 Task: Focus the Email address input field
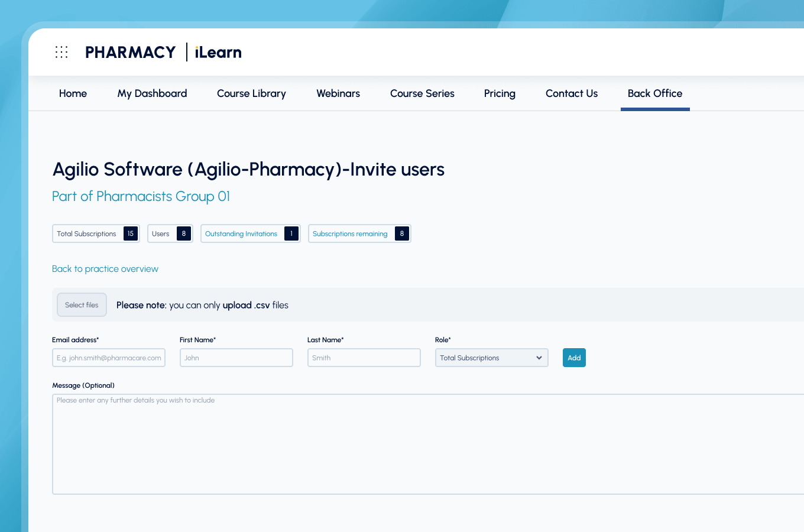pos(109,358)
